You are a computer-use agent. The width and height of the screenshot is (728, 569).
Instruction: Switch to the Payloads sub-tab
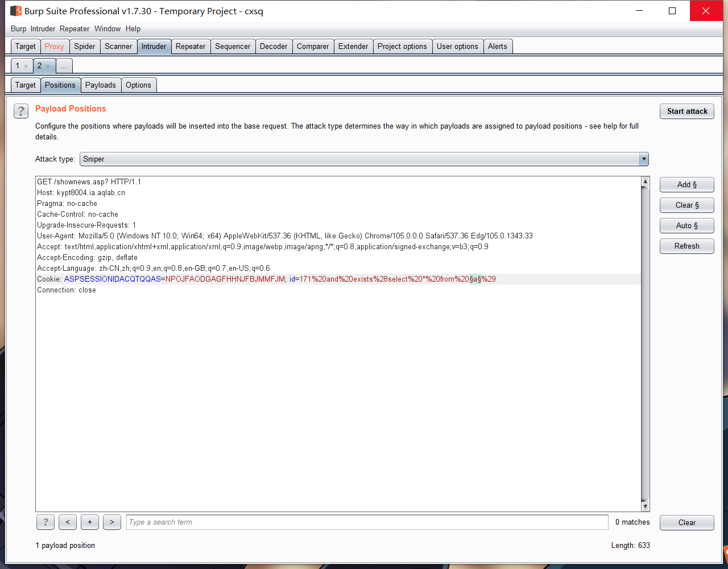point(101,85)
